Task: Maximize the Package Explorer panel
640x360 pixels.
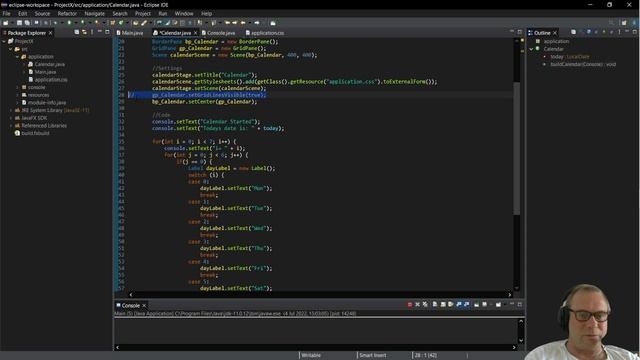Action: pyautogui.click(x=107, y=32)
